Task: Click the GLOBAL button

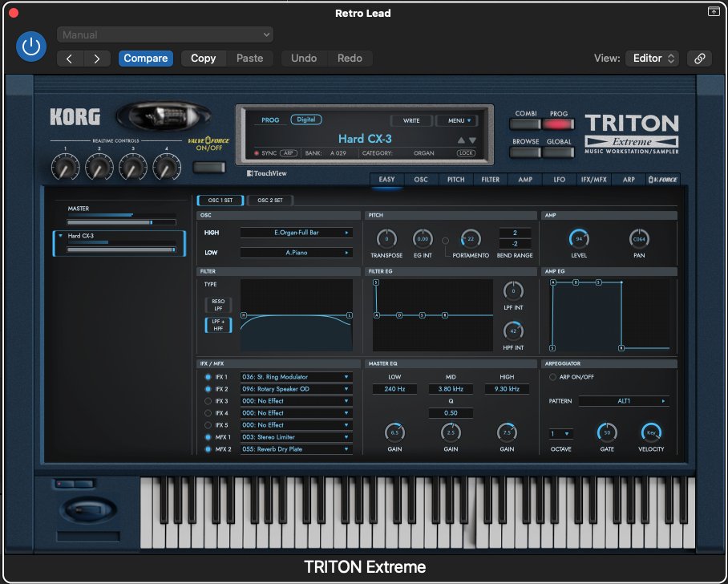Action: click(559, 152)
